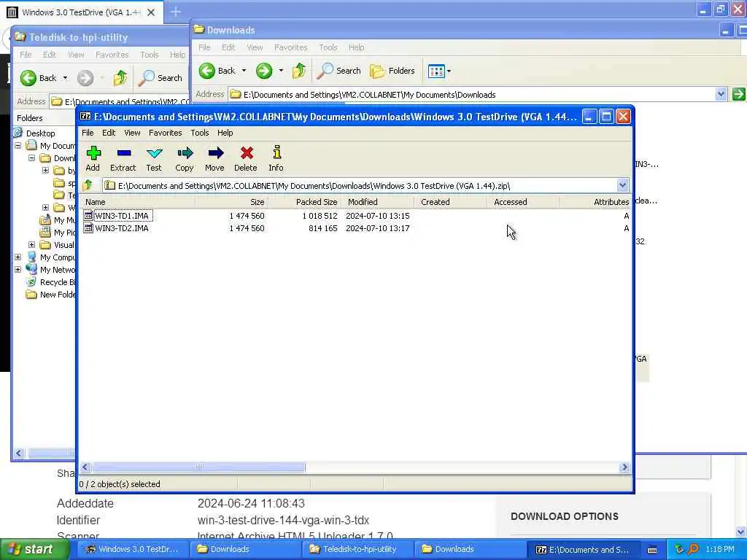Go up one folder in 7-Zip
This screenshot has height=560, width=747.
[88, 186]
